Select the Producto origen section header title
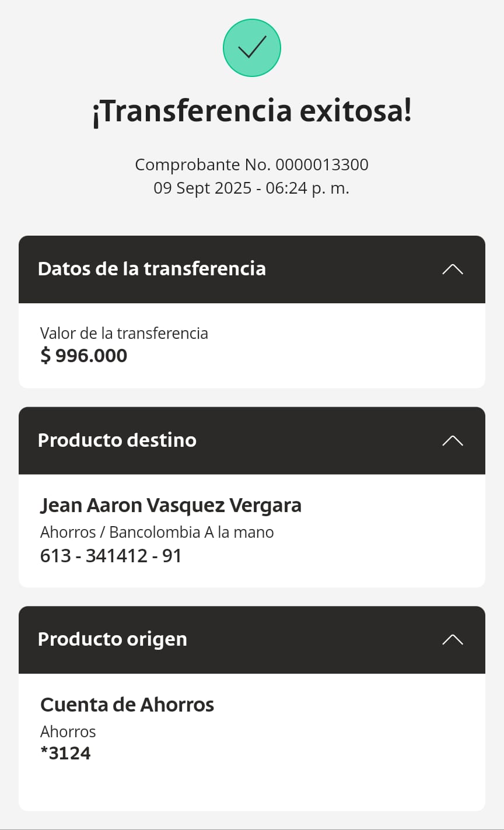504x830 pixels. (113, 639)
